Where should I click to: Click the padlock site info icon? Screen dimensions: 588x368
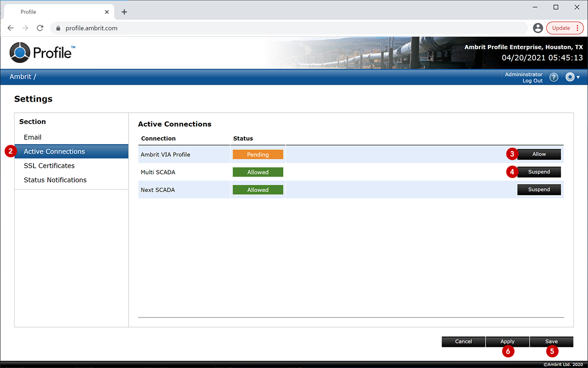(x=58, y=28)
